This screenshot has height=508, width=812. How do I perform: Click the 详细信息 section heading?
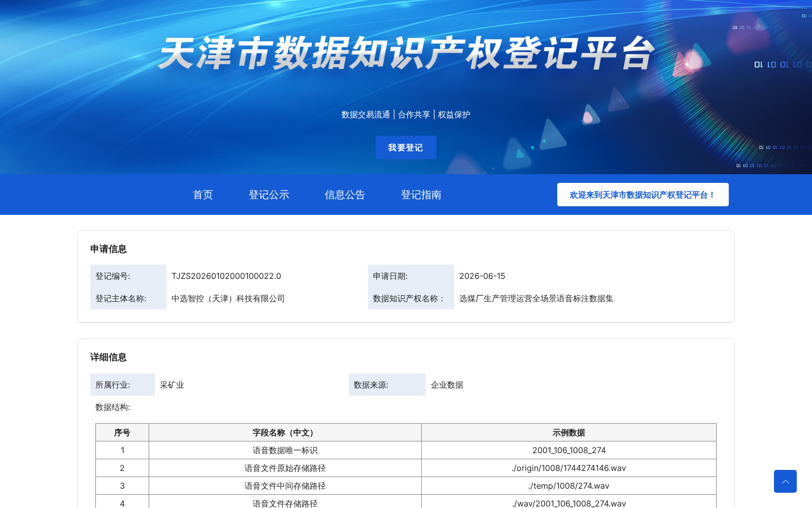coord(109,357)
